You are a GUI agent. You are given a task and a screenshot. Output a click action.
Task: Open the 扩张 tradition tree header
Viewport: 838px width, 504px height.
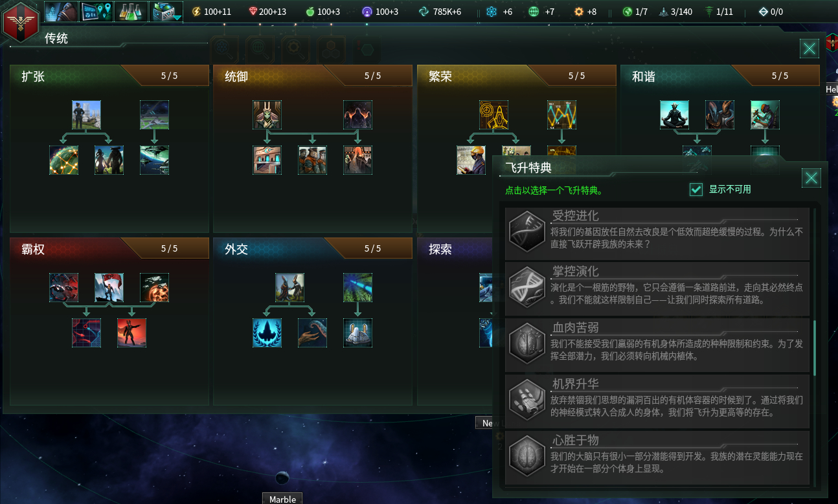coord(109,76)
